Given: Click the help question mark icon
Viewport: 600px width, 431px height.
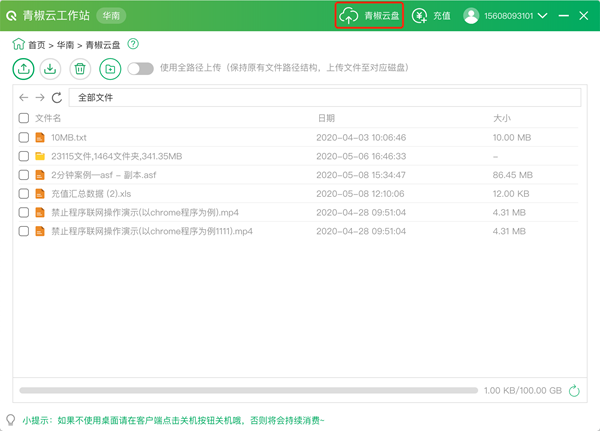Looking at the screenshot, I should pyautogui.click(x=133, y=45).
